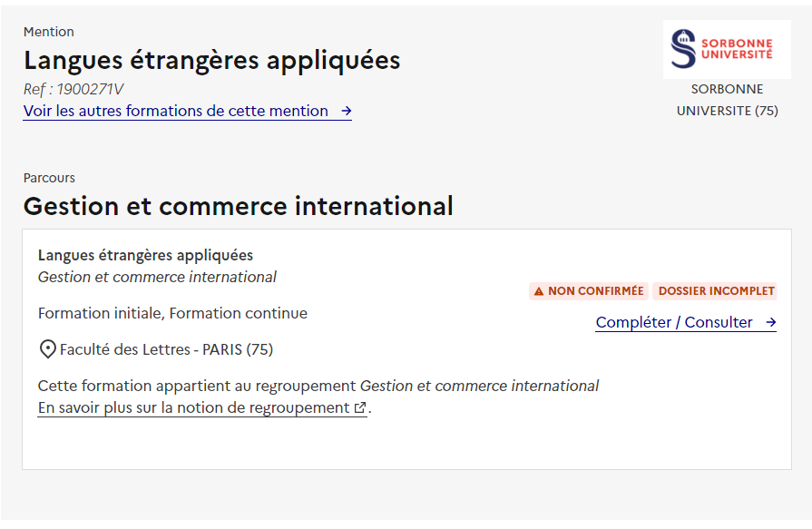Click the Gestion et commerce international heading
This screenshot has height=529, width=812.
point(239,206)
